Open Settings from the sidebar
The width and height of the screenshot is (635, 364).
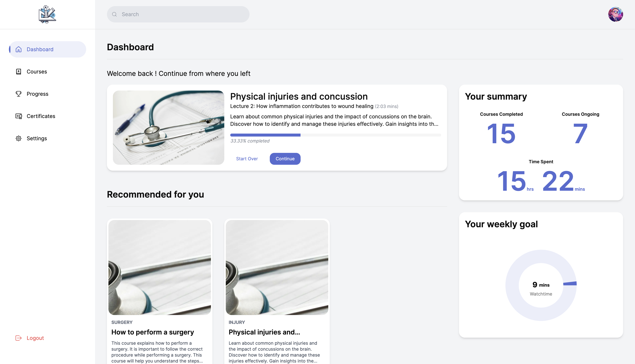(x=37, y=138)
